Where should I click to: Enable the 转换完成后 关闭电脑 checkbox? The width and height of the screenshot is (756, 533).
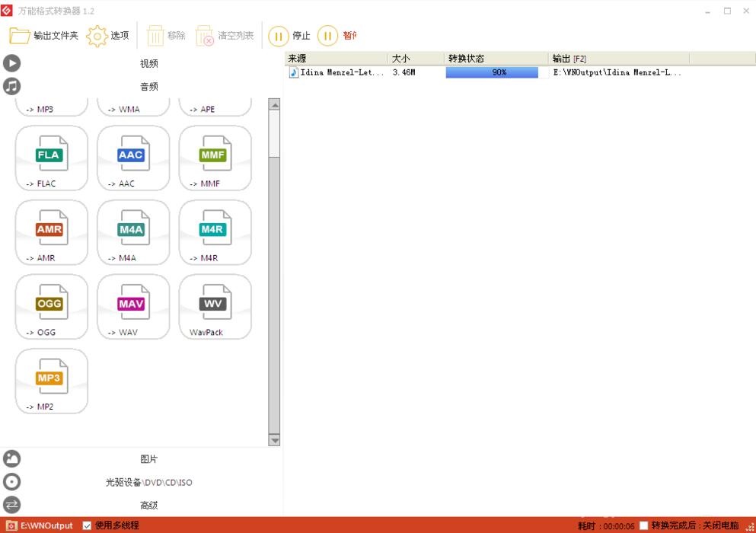coord(644,525)
